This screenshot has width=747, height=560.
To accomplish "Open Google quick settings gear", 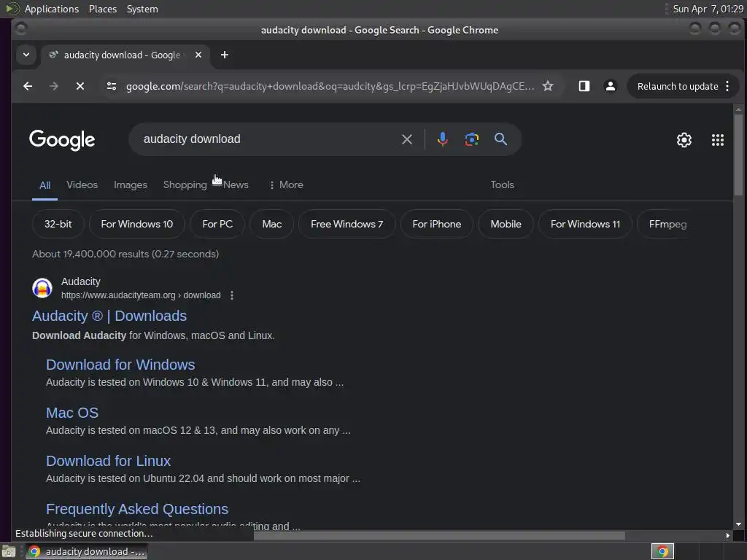I will pyautogui.click(x=684, y=139).
